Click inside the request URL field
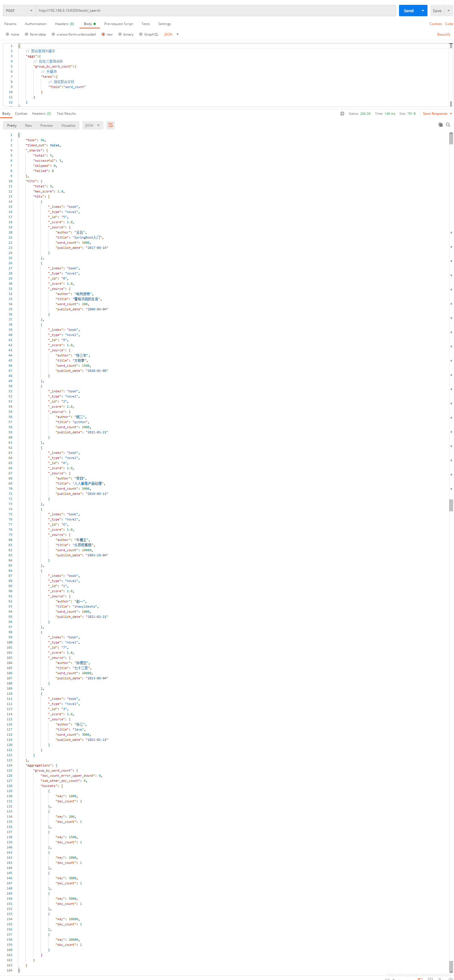 [x=215, y=11]
